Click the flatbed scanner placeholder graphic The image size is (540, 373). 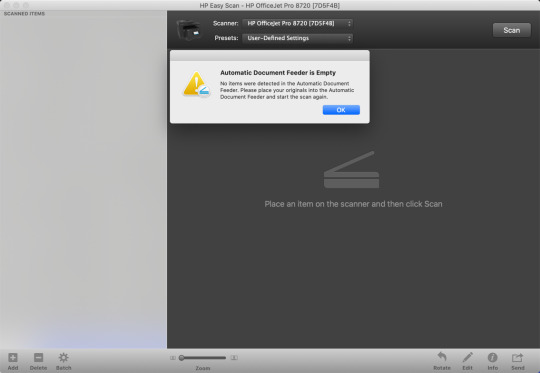pos(351,169)
